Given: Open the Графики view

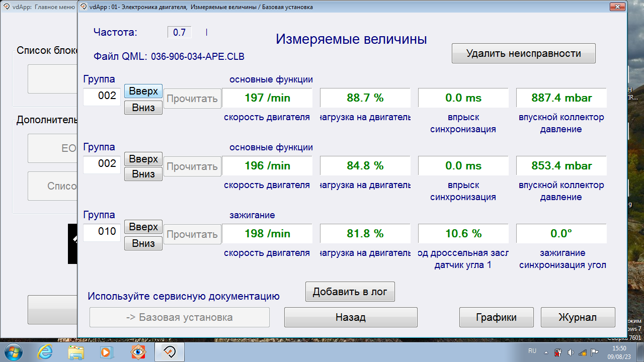Looking at the screenshot, I should coord(496,317).
